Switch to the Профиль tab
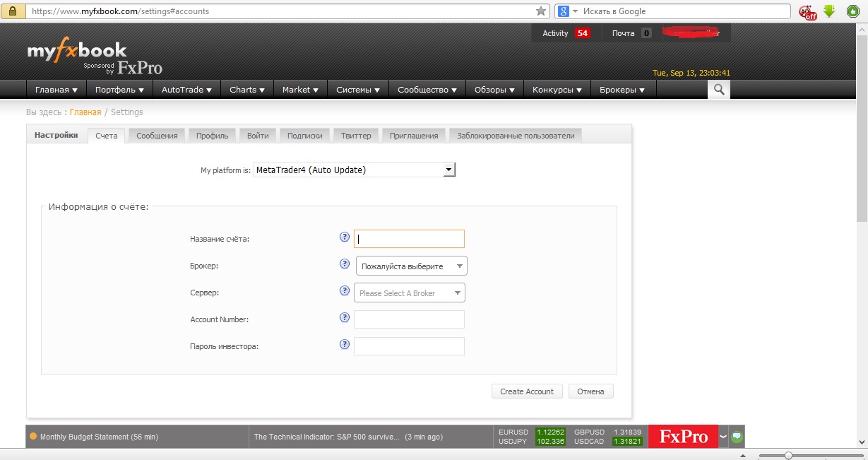 [x=212, y=136]
